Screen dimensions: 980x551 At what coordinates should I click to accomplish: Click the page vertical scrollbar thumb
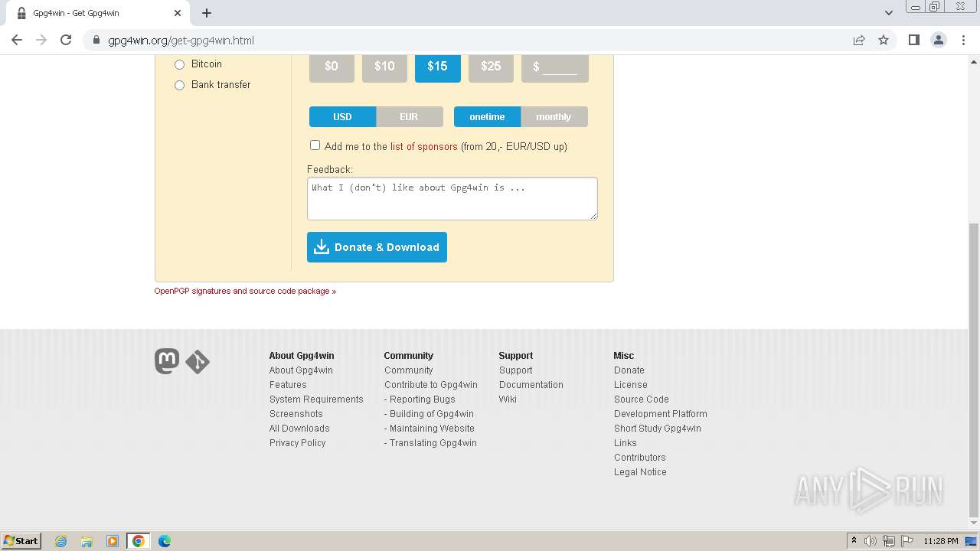click(x=974, y=370)
